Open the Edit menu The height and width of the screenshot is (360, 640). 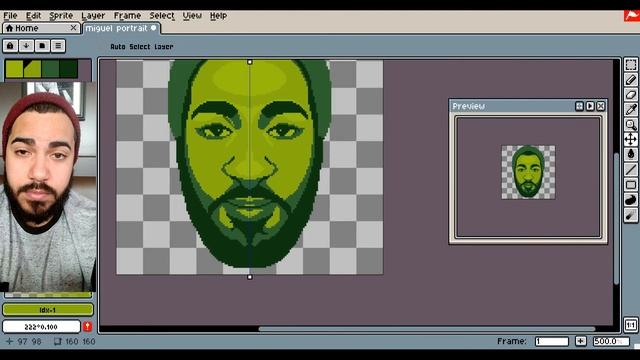pos(33,16)
